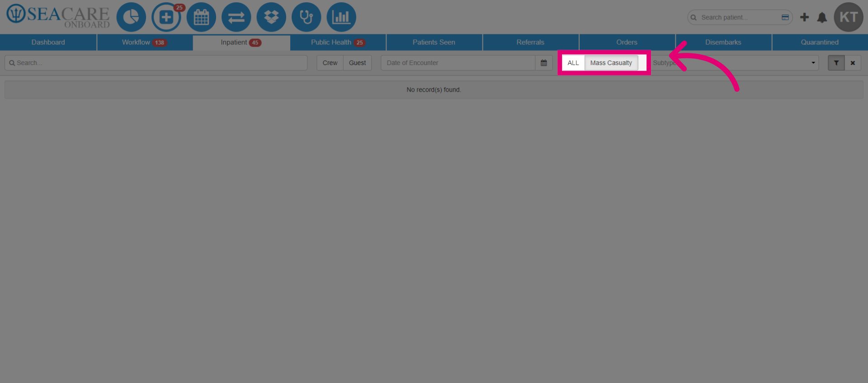868x383 pixels.
Task: Open the Date of Encounter calendar picker
Action: [x=544, y=63]
